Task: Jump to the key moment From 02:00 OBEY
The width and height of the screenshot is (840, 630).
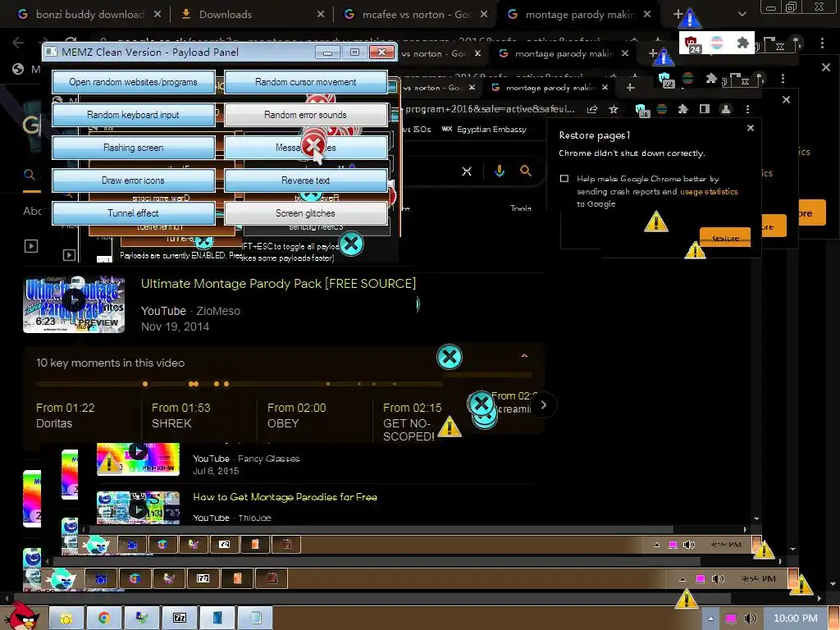Action: (x=297, y=415)
